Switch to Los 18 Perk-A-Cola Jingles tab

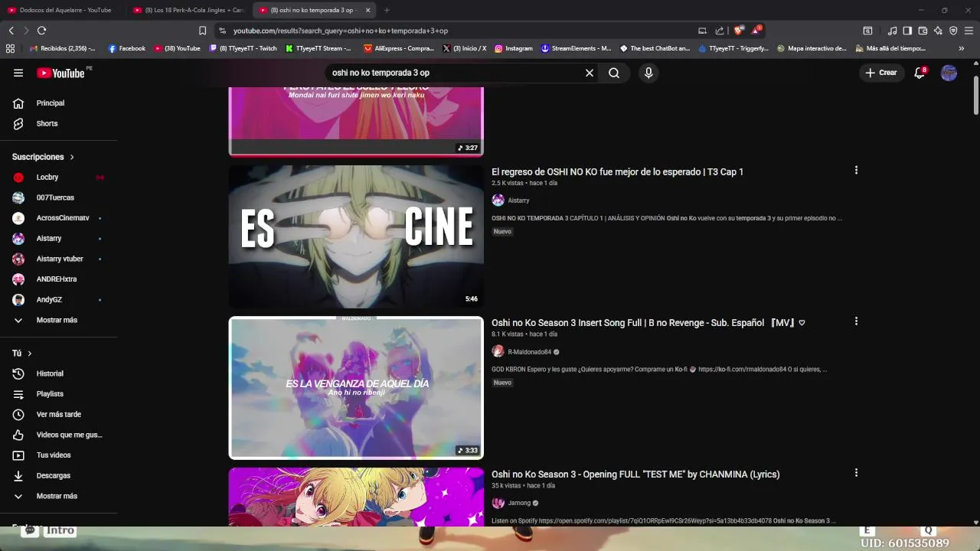pos(188,10)
